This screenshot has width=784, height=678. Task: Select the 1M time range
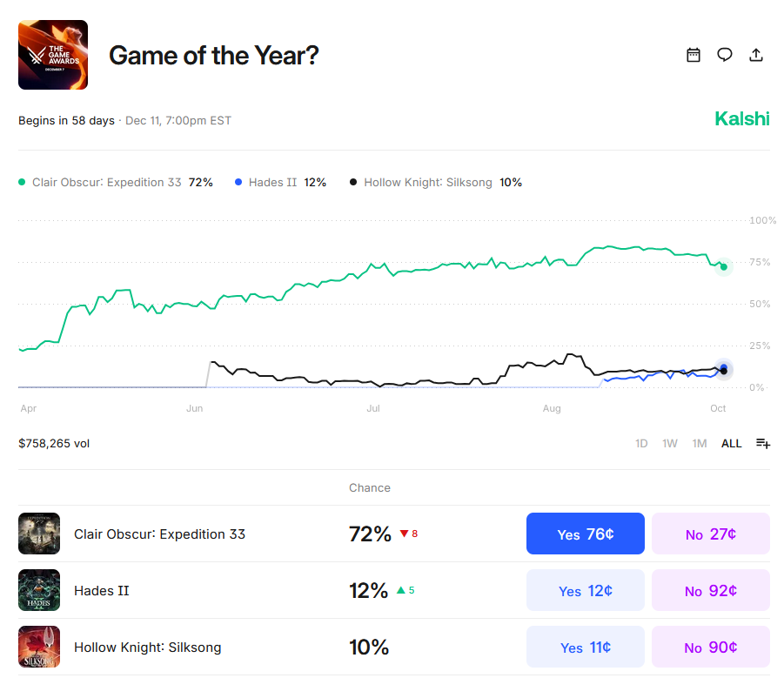(700, 443)
